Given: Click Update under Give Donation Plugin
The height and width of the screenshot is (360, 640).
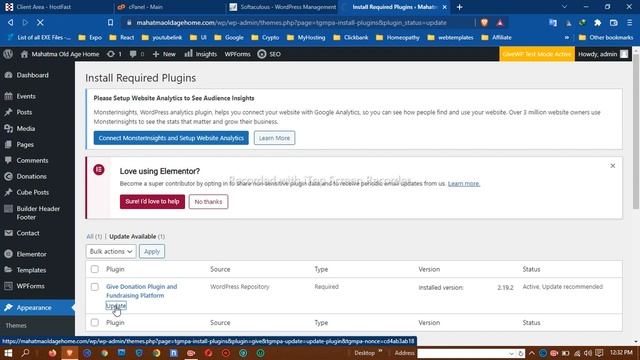Looking at the screenshot, I should coord(116,306).
